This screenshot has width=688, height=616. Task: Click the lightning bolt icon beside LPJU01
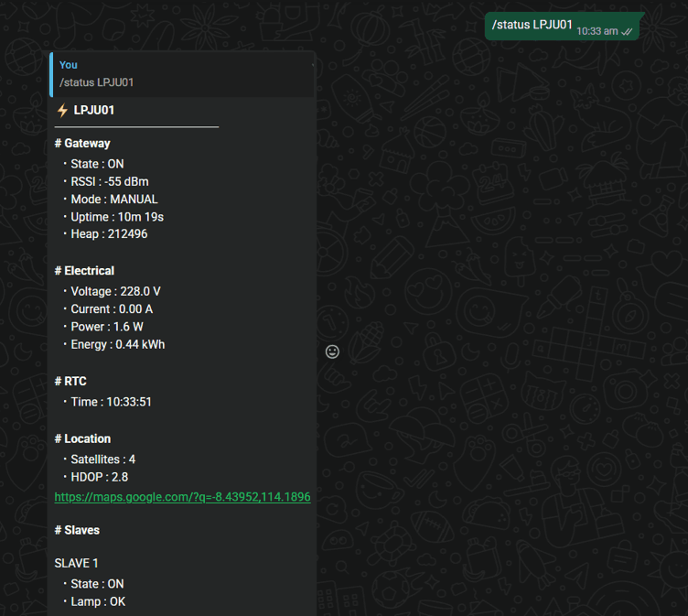(x=62, y=110)
